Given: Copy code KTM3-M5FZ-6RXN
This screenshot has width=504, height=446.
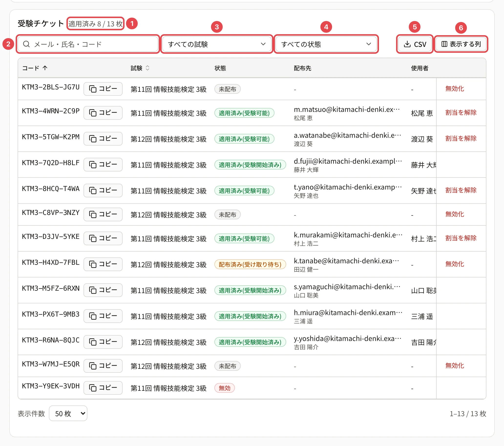Looking at the screenshot, I should click(103, 290).
